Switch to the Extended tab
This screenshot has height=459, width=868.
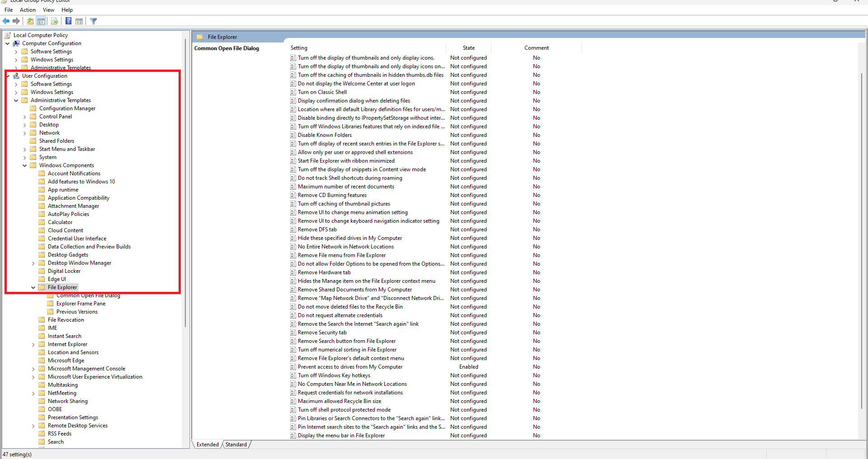point(208,445)
